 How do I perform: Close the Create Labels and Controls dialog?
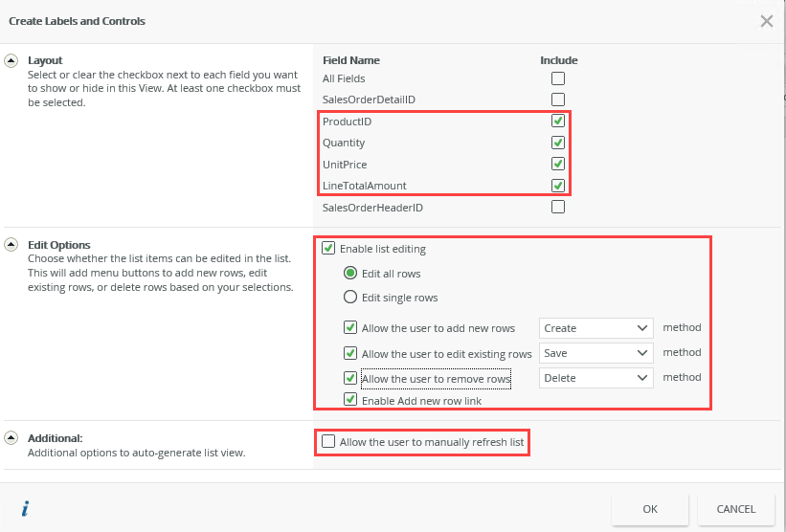point(766,21)
